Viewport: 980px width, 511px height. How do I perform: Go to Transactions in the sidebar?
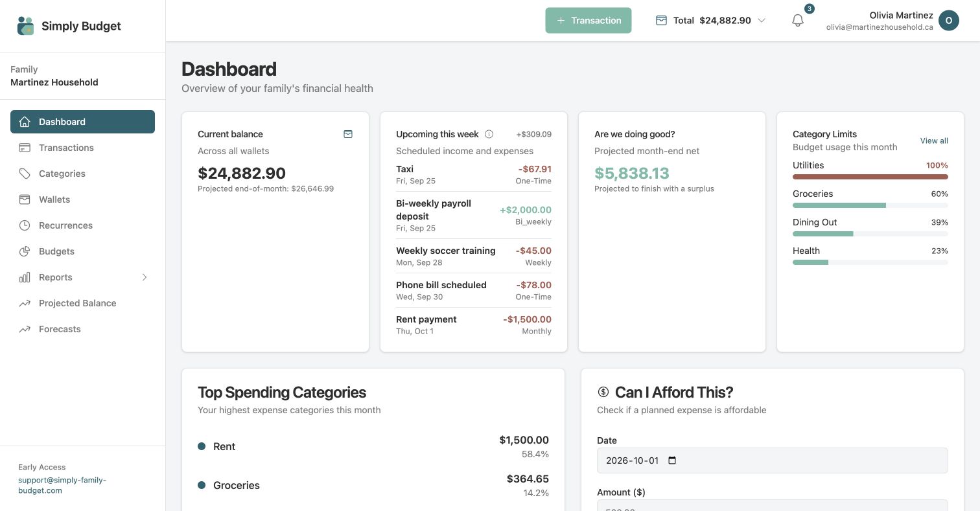click(82, 148)
